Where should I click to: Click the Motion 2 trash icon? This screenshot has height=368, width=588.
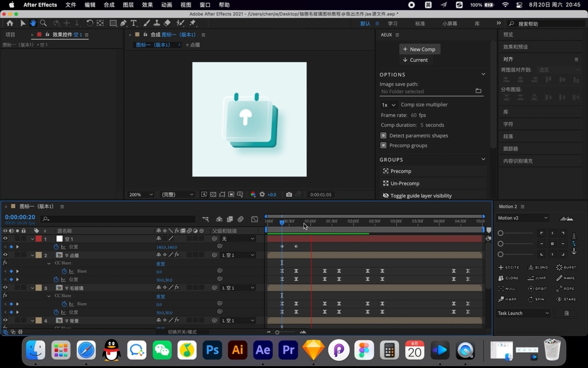pos(567,313)
